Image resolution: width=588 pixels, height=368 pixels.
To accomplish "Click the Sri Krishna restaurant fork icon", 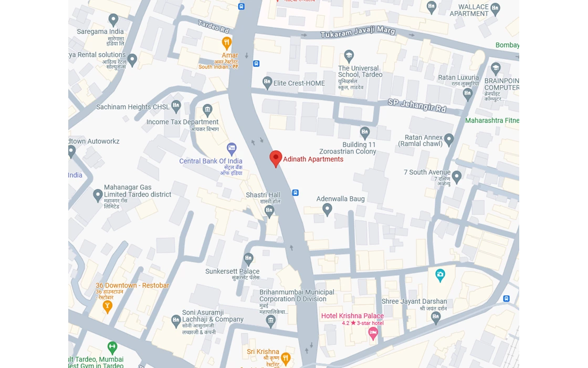I will (286, 359).
